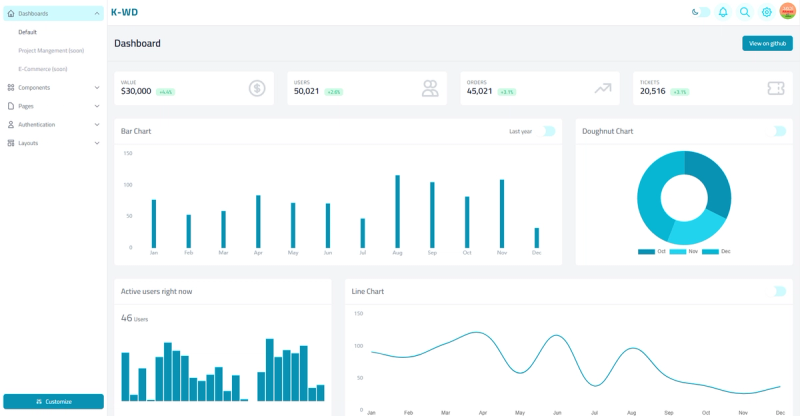The height and width of the screenshot is (416, 800).
Task: Select the Default dashboard menu item
Action: [28, 32]
